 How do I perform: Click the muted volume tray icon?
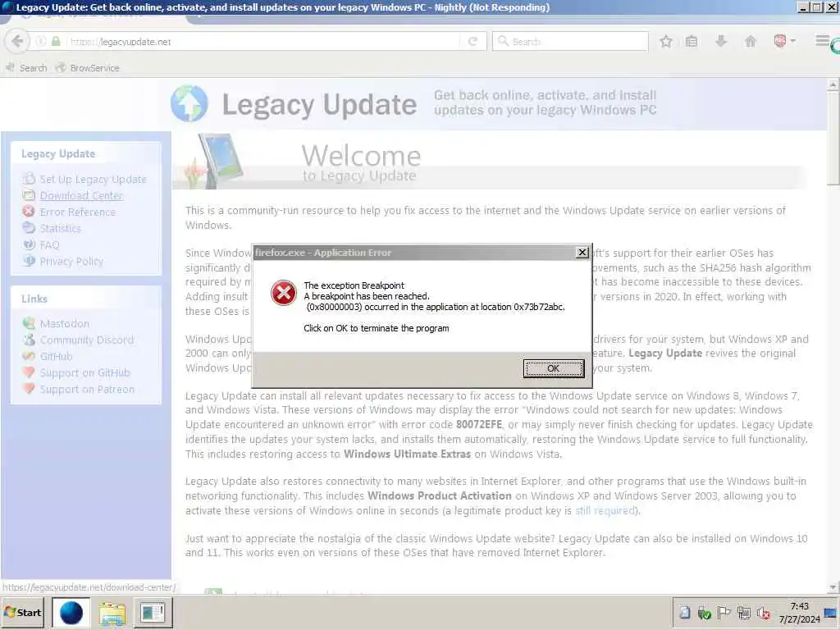click(x=764, y=613)
